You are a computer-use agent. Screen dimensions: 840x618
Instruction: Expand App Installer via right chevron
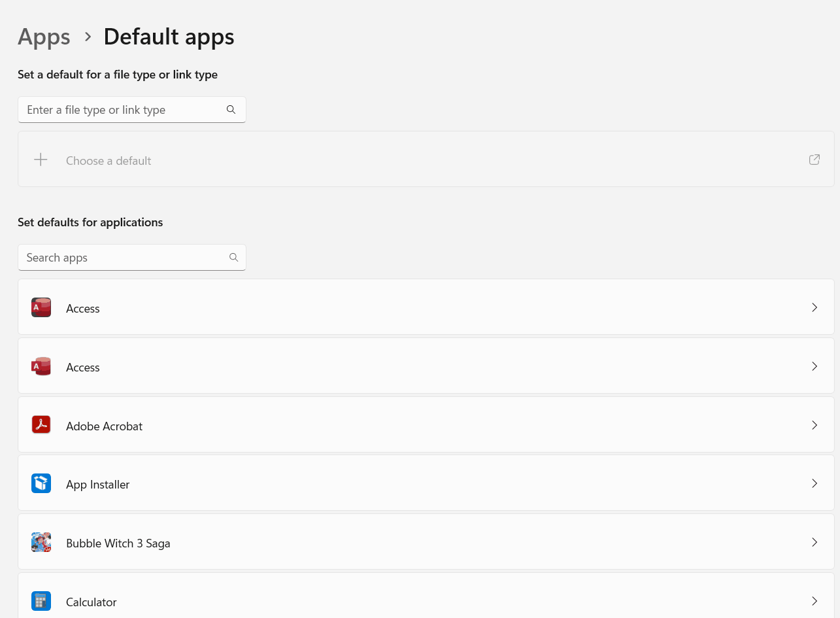pyautogui.click(x=814, y=483)
